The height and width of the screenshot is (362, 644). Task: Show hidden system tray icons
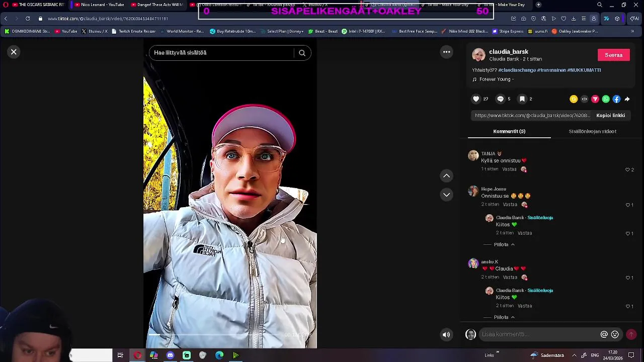click(x=574, y=355)
